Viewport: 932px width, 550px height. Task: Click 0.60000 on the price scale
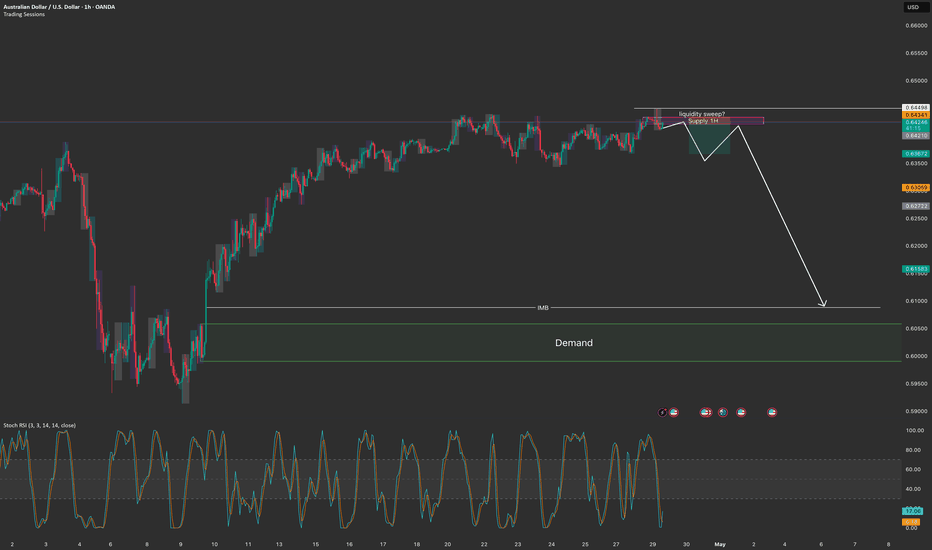click(916, 356)
